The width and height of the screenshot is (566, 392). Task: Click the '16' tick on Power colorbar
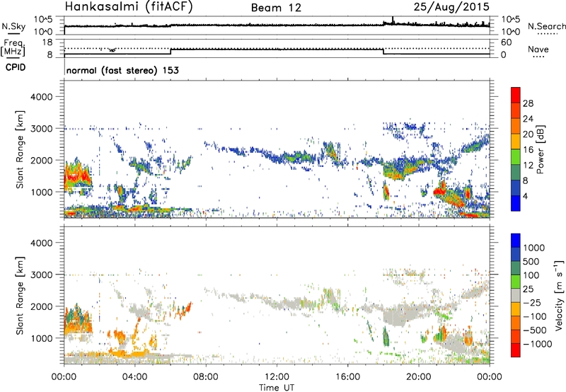(528, 150)
